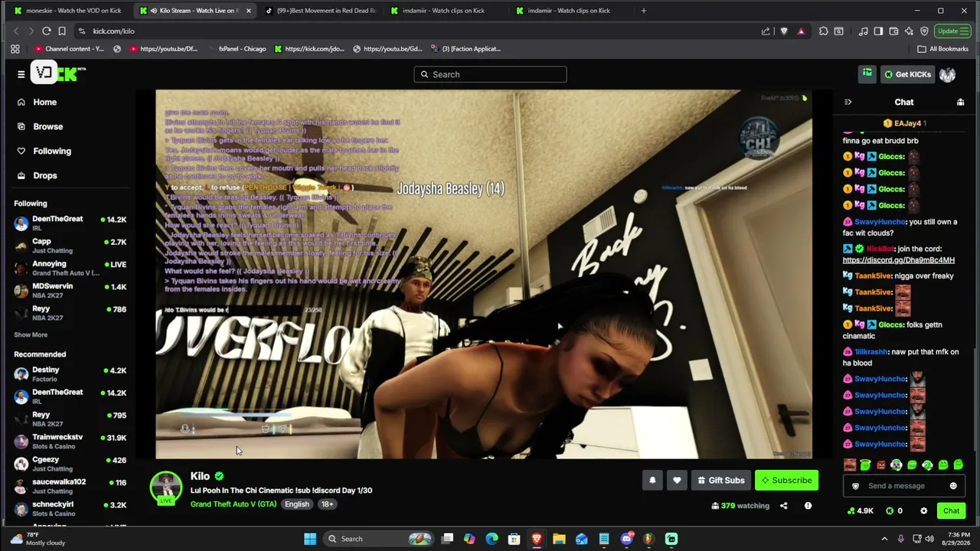Click the notification bell button
This screenshot has height=551, width=980.
click(652, 481)
